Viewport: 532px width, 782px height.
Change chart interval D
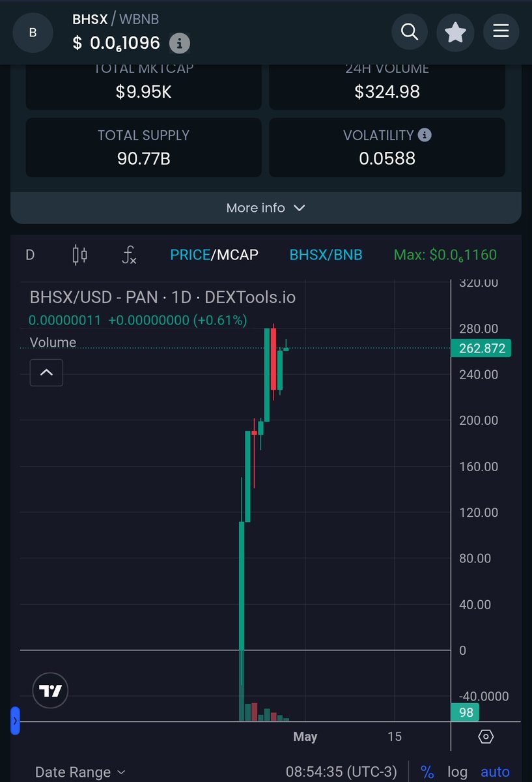click(x=30, y=254)
